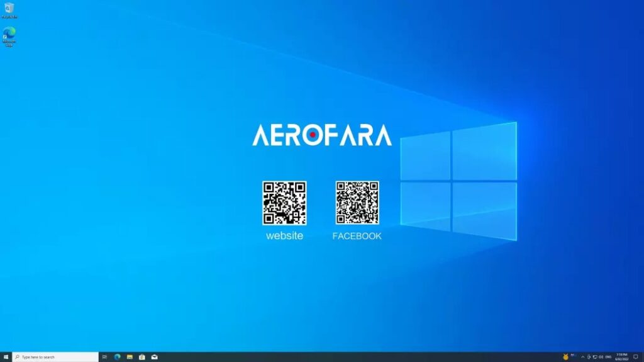This screenshot has width=644, height=362.
Task: Open the Action Center notifications
Action: [x=636, y=357]
